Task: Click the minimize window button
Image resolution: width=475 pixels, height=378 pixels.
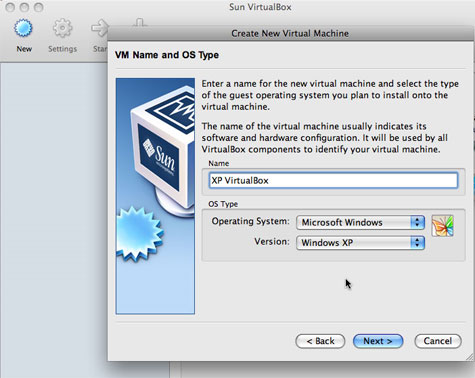Action: point(24,7)
